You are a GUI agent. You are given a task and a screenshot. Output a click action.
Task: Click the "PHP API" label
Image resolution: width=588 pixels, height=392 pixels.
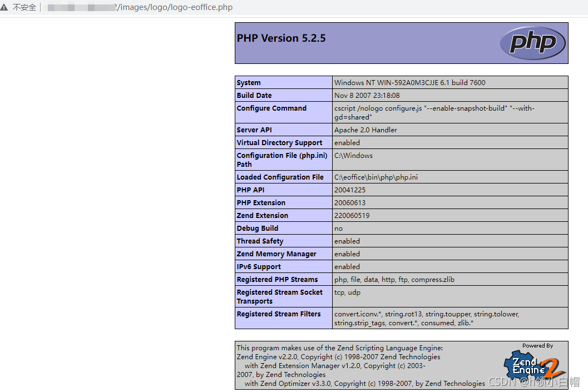point(250,190)
